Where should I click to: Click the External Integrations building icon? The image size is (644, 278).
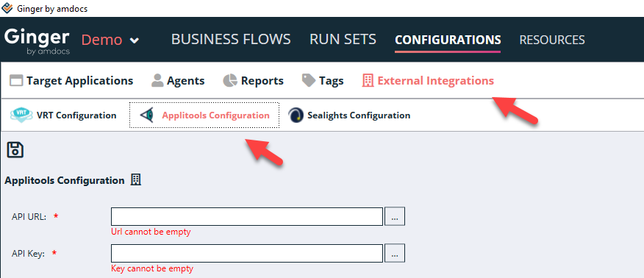368,80
